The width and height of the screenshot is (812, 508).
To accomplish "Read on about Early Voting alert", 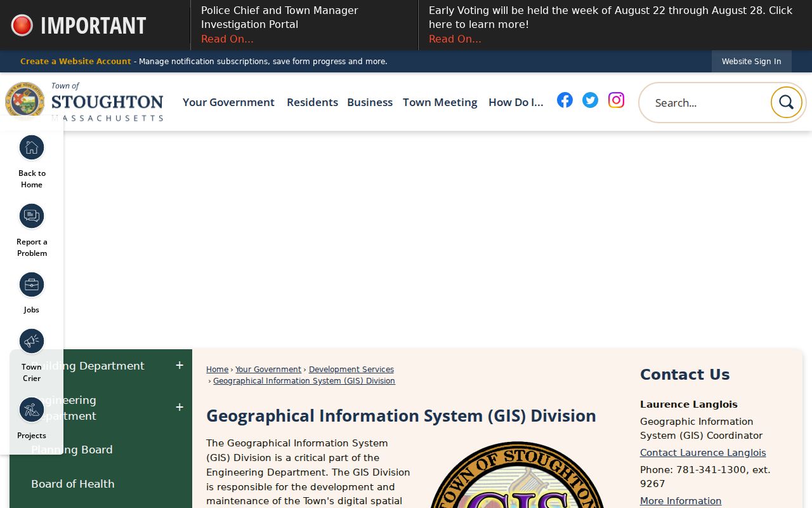I will (455, 39).
